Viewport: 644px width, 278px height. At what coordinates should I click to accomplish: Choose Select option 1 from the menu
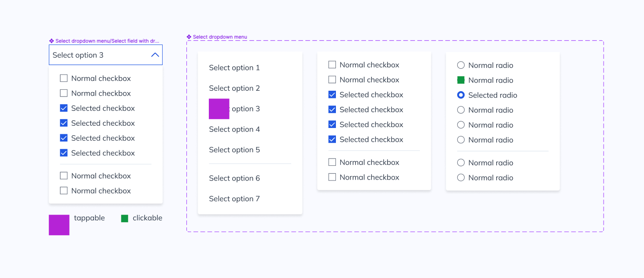pyautogui.click(x=234, y=67)
